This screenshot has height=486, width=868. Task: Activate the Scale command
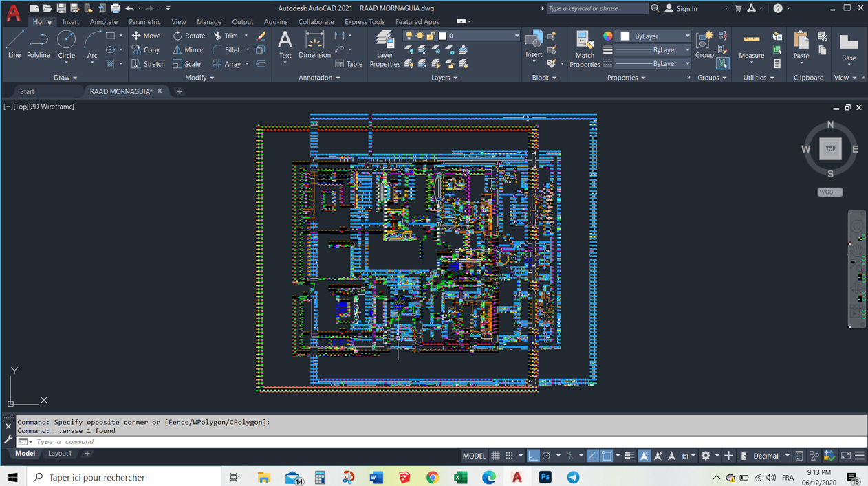pyautogui.click(x=186, y=64)
